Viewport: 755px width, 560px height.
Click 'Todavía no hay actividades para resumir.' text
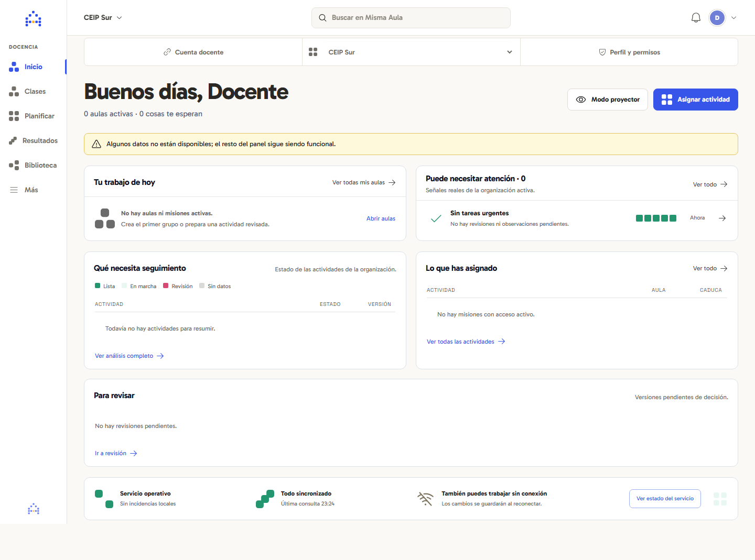click(160, 328)
